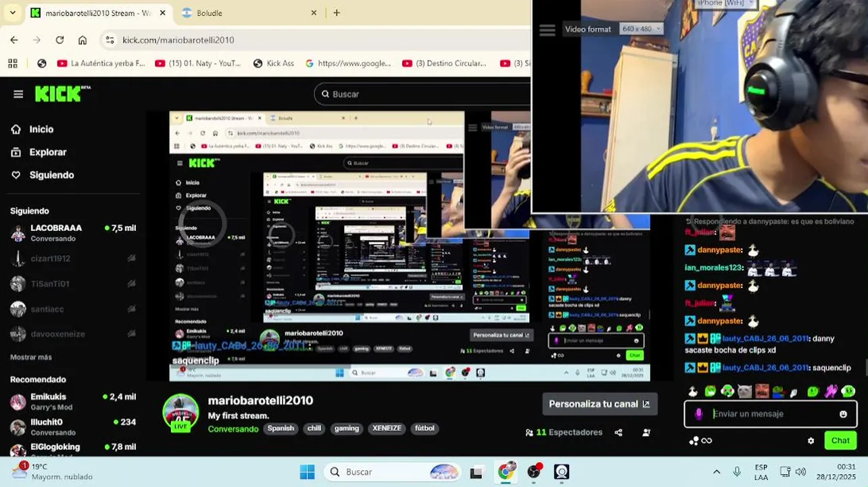Open the 01. Naty YouTube bookmark

[x=198, y=63]
